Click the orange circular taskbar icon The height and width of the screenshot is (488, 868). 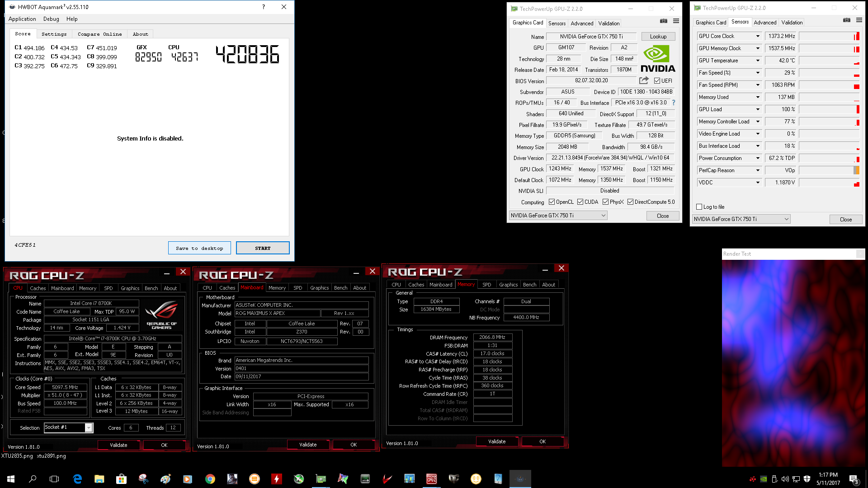point(254,479)
